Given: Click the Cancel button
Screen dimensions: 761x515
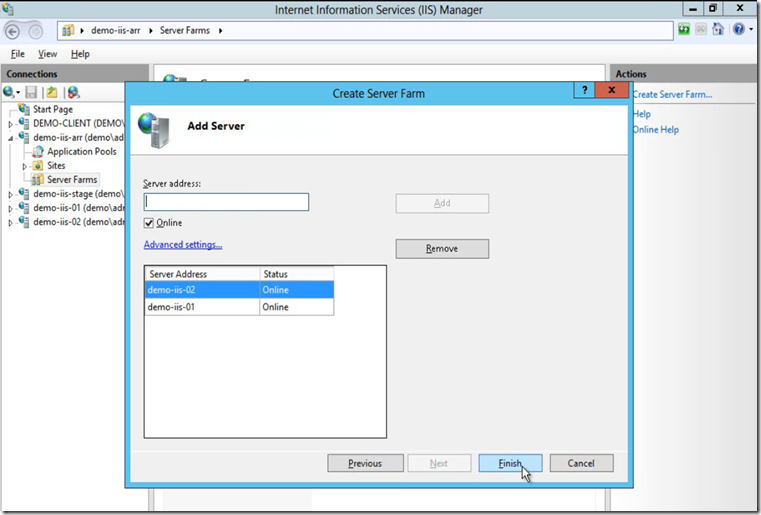Looking at the screenshot, I should (581, 463).
